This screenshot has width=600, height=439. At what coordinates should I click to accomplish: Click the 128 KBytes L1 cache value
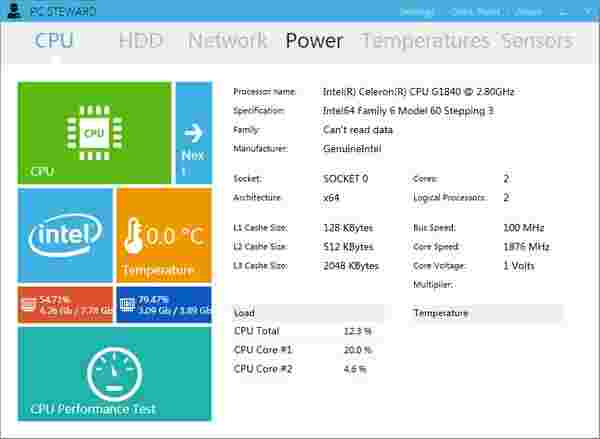point(348,228)
